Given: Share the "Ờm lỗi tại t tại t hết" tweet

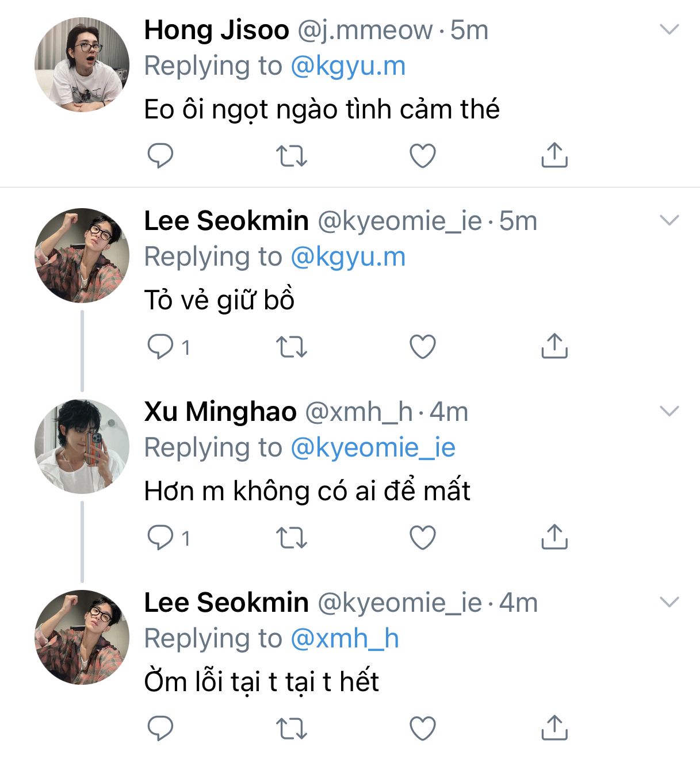Looking at the screenshot, I should [554, 728].
